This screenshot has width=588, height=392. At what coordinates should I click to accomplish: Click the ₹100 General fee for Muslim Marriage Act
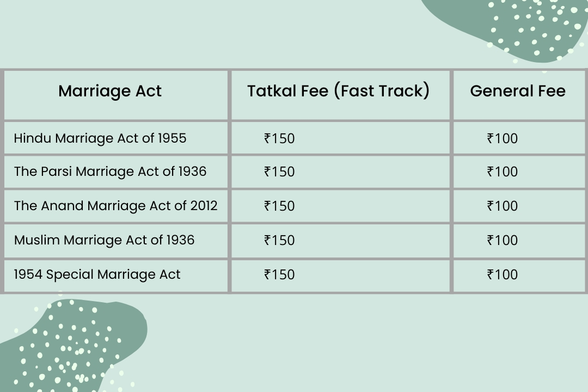coord(503,241)
